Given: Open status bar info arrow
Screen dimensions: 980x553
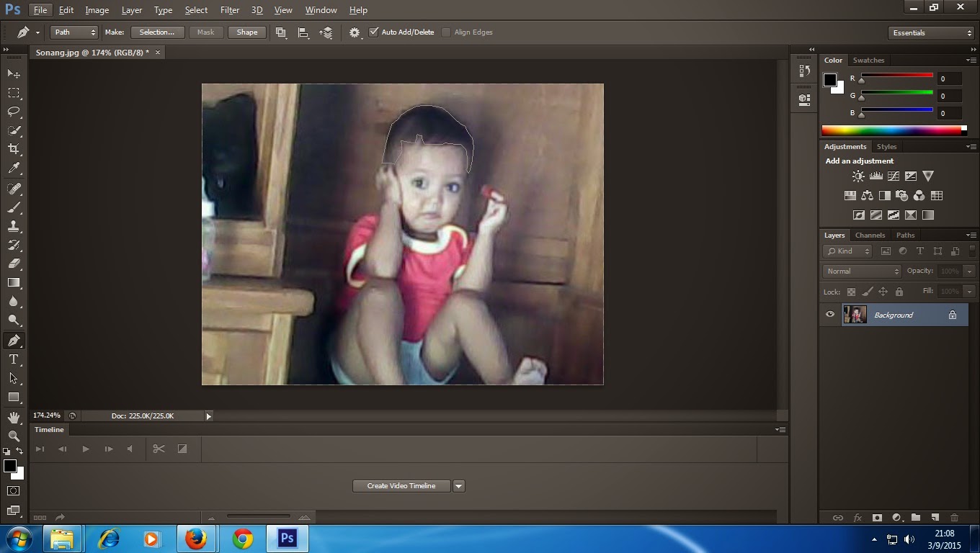Looking at the screenshot, I should click(x=209, y=416).
